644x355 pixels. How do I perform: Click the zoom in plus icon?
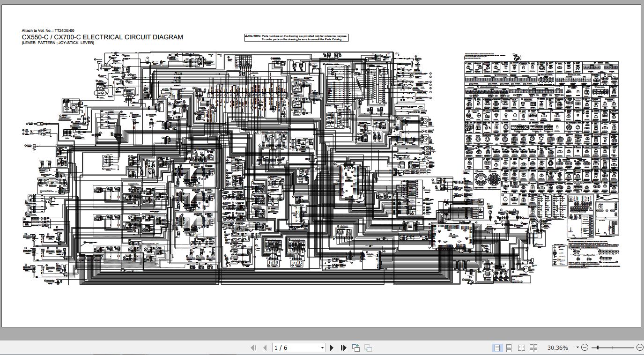[640, 348]
